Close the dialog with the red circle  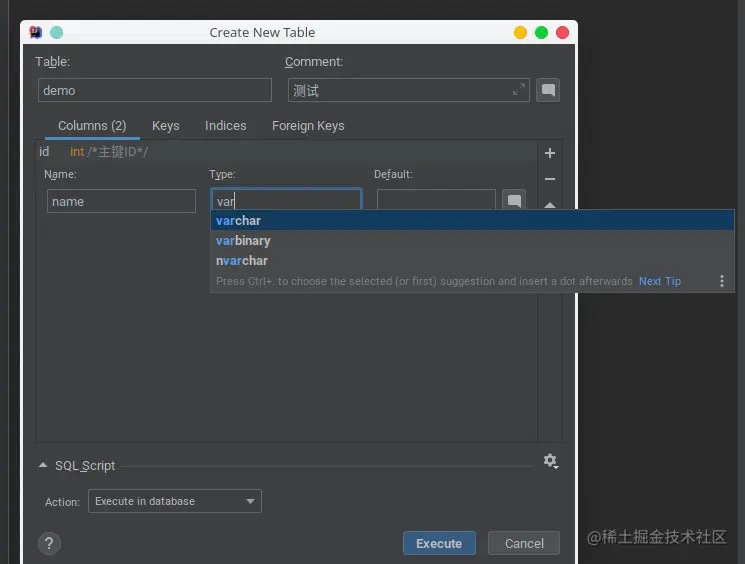(x=563, y=32)
